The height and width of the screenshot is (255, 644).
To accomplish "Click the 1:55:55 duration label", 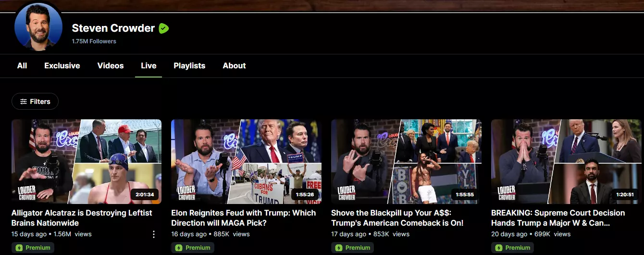I will coord(465,195).
